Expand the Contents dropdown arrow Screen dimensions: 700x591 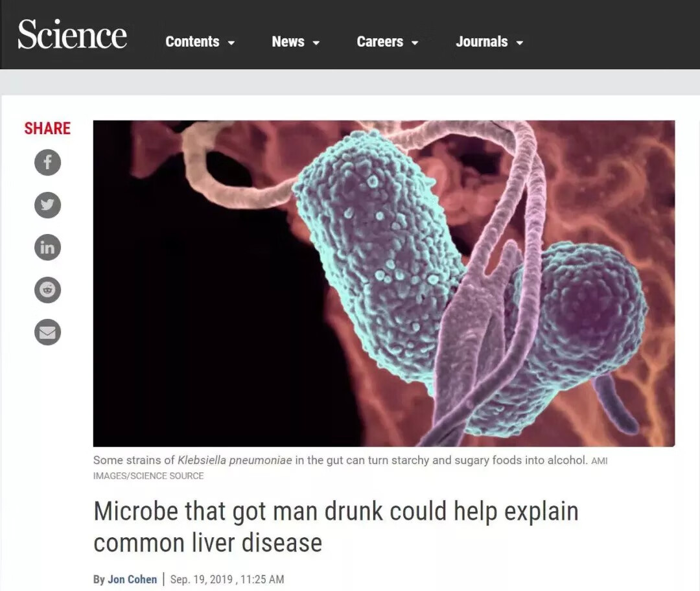231,43
